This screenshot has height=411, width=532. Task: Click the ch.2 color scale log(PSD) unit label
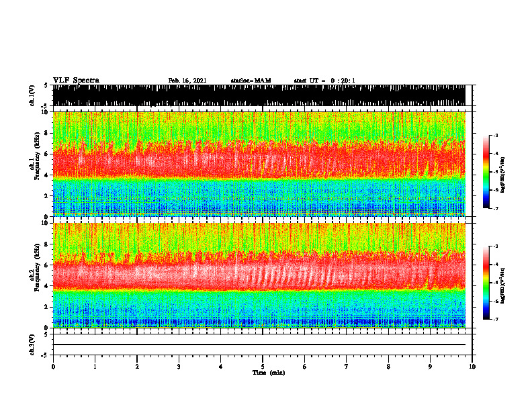[503, 285]
